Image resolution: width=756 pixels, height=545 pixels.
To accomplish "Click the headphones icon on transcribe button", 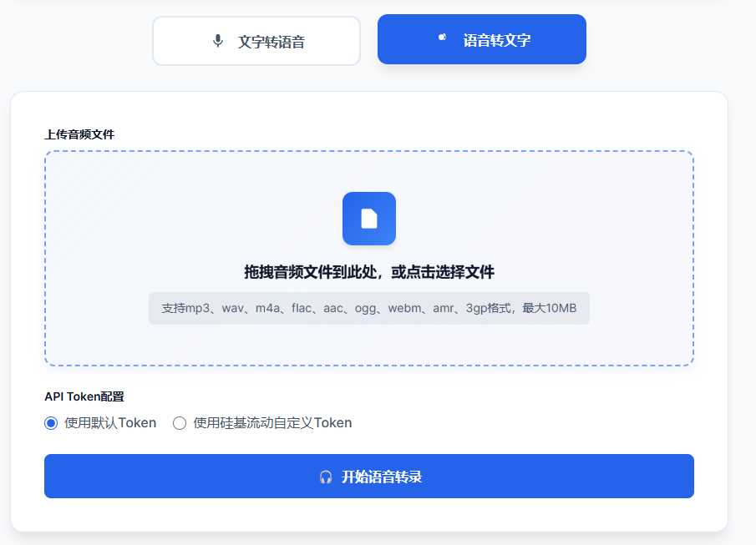I will click(x=326, y=476).
